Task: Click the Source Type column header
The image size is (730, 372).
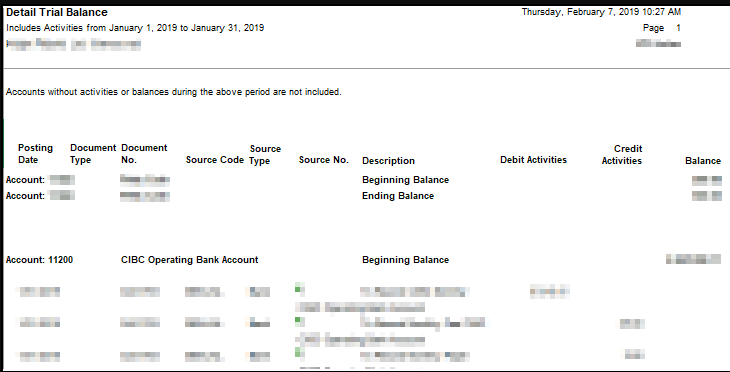Action: [x=265, y=155]
